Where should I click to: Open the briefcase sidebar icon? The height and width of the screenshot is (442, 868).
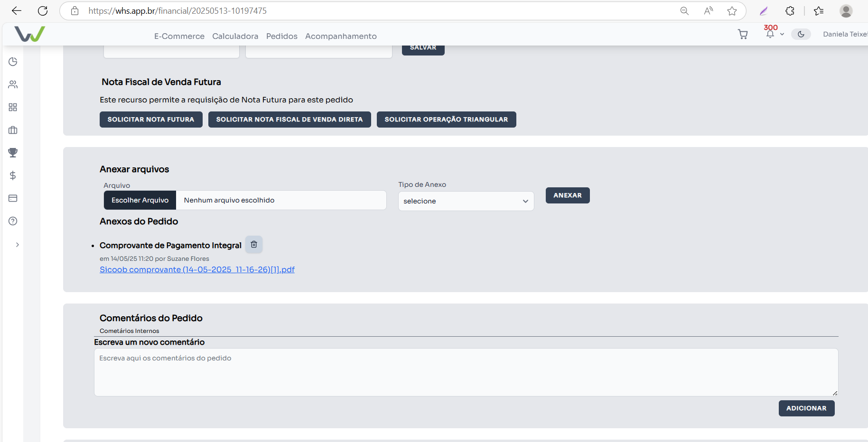[13, 130]
